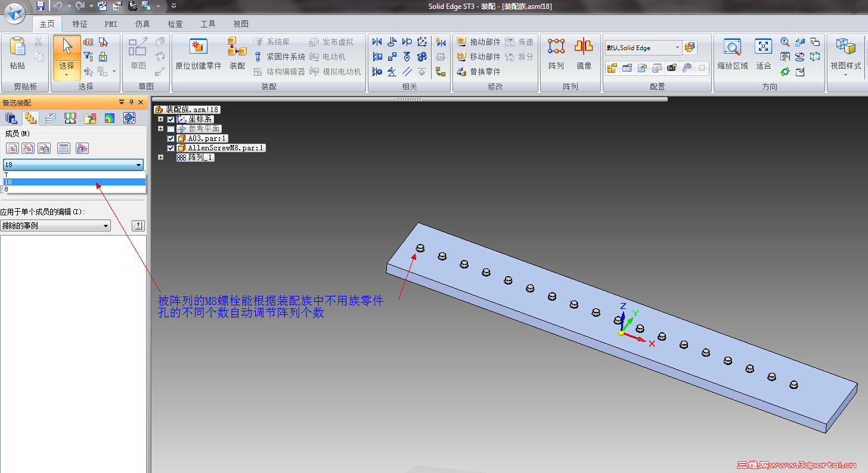868x473 pixels.
Task: Click inside the empty excluded occurrences list box
Action: coord(73,354)
